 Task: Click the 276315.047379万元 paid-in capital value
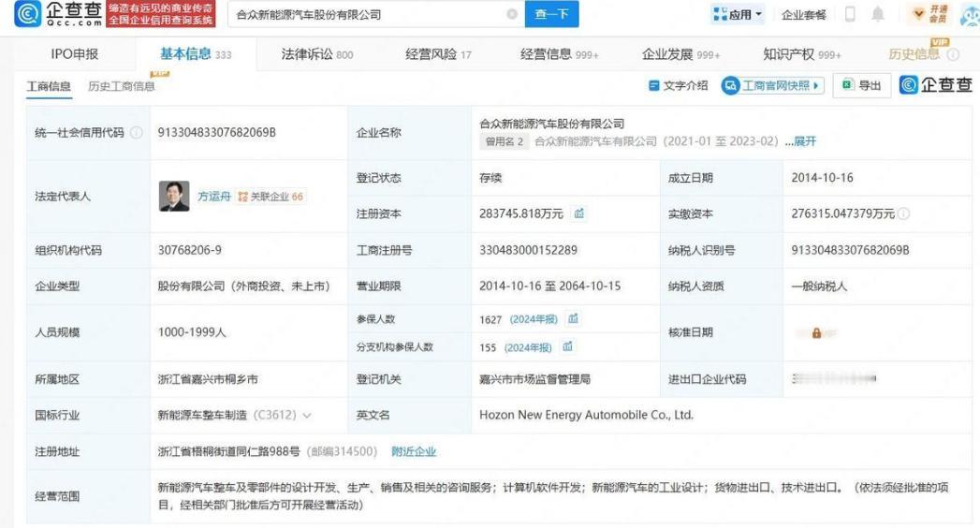pyautogui.click(x=842, y=213)
